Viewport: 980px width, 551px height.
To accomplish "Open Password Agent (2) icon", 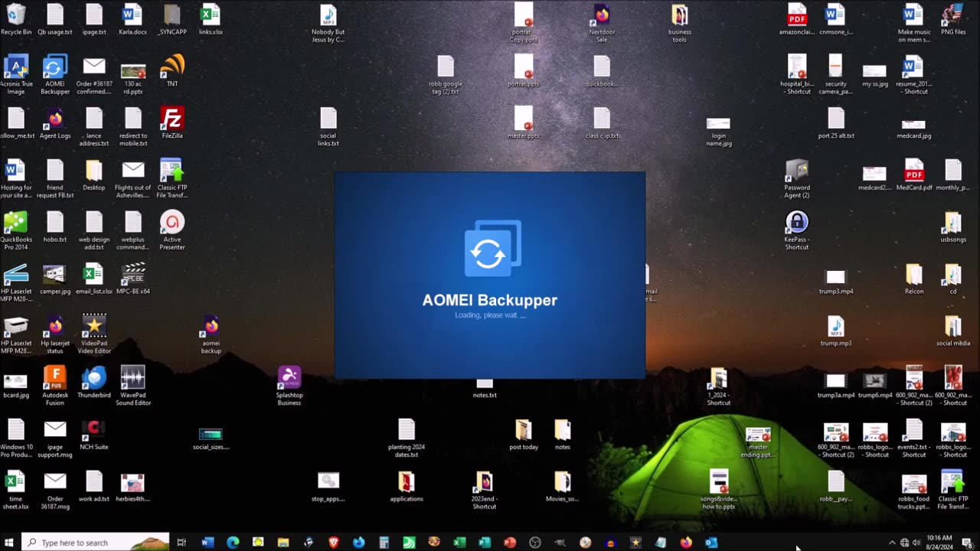I will 797,178.
